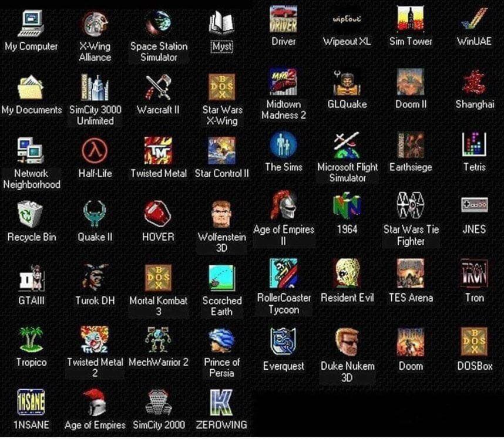Screen dimensions: 504x439
Task: Click the Tropico palm tree icon
Action: click(x=31, y=339)
